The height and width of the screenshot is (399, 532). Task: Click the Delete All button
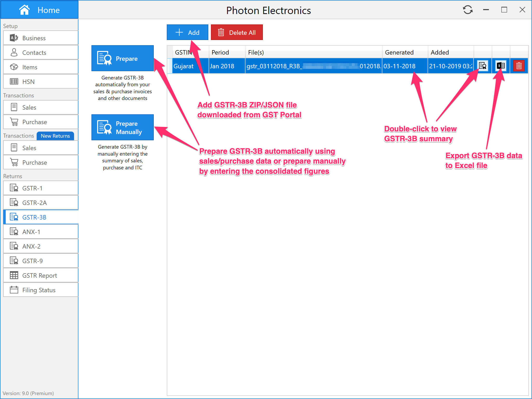237,32
